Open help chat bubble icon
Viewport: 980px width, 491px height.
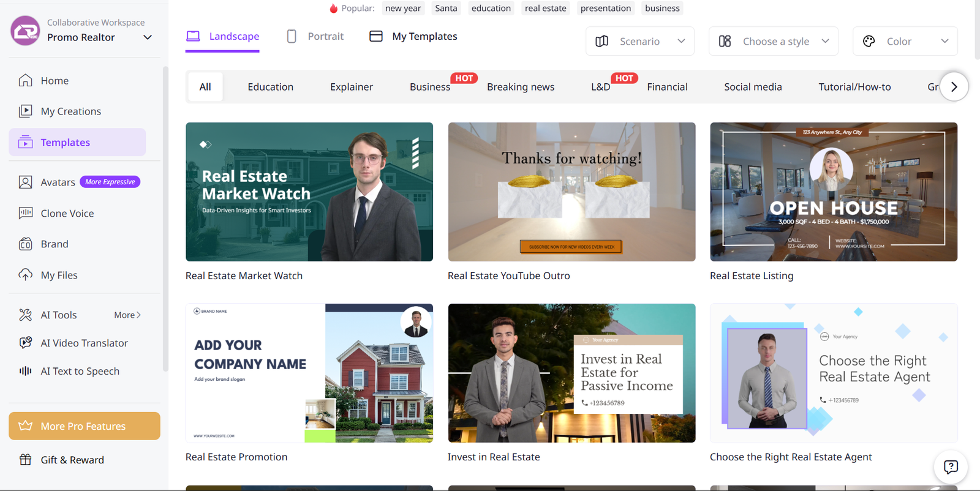coord(951,467)
